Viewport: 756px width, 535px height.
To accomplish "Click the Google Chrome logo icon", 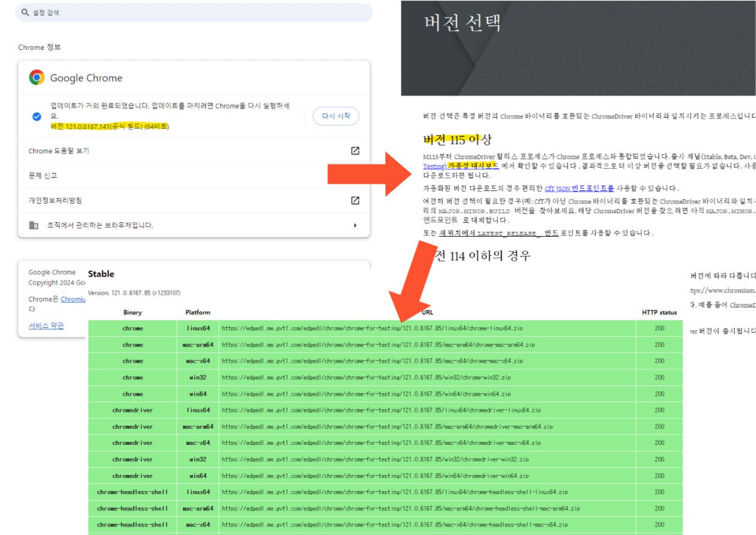I will click(x=37, y=77).
